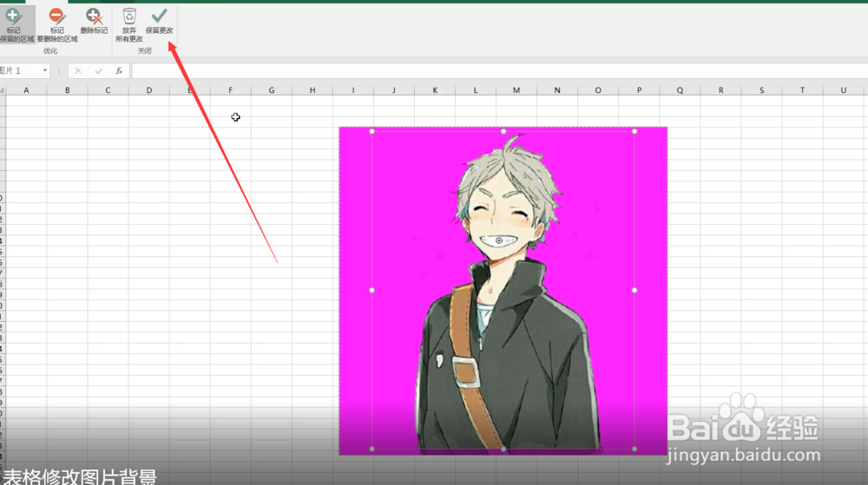Click the formula bar cancel X icon

click(78, 71)
